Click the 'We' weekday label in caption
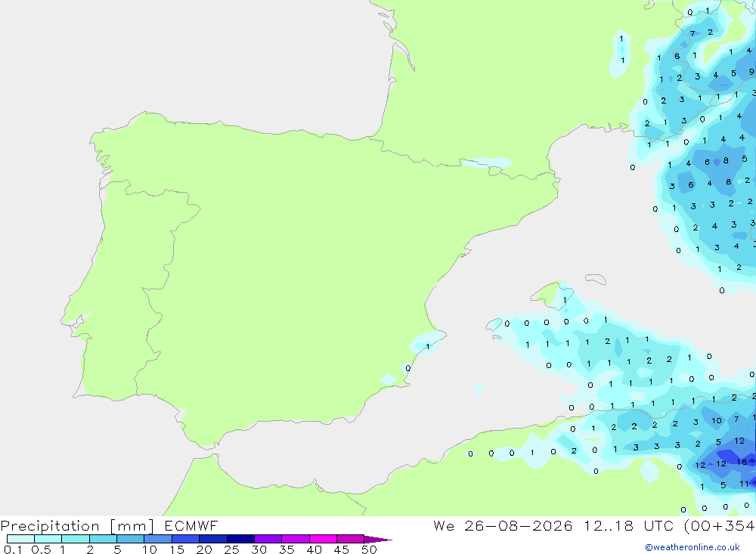Image resolution: width=756 pixels, height=554 pixels. (444, 525)
